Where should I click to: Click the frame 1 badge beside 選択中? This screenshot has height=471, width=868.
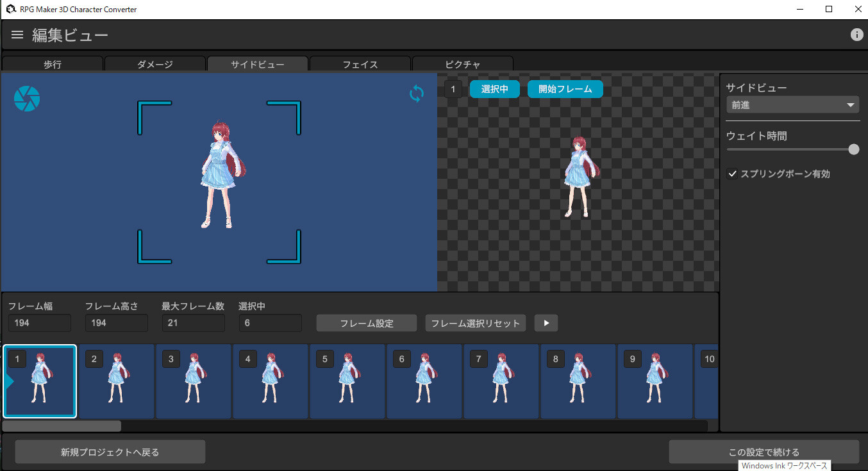click(x=453, y=89)
